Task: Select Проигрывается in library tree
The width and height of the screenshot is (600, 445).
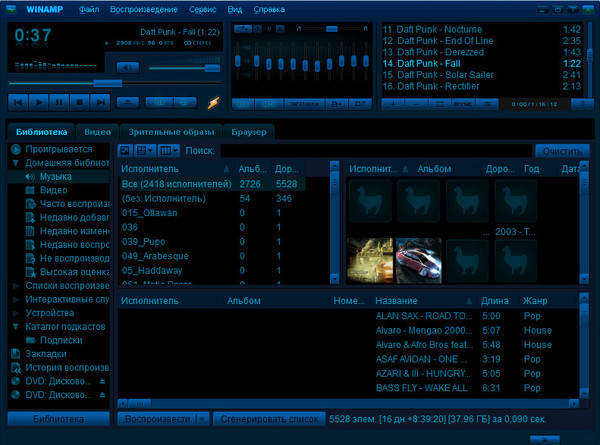Action: (x=59, y=149)
